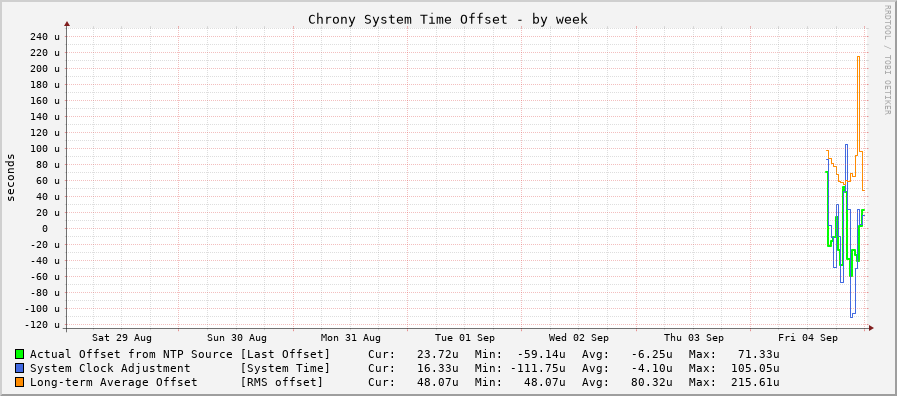Click the '-40 u' y-axis tick label
Viewport: 897px width, 396px height.
click(x=44, y=261)
